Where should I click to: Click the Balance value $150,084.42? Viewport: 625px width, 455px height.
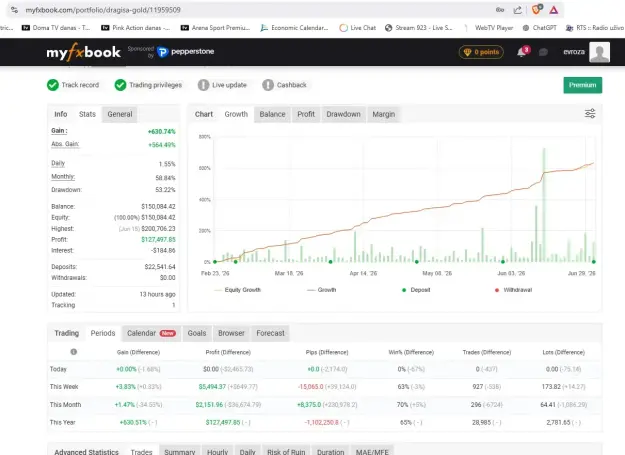pyautogui.click(x=158, y=206)
